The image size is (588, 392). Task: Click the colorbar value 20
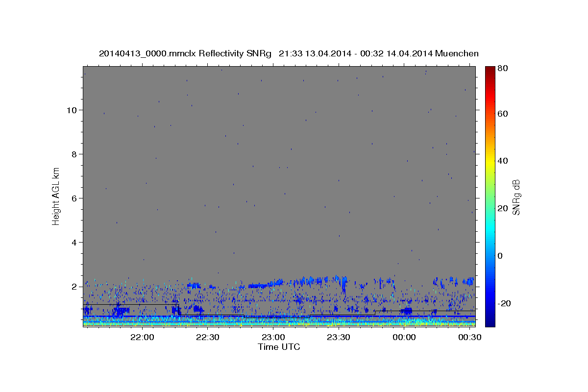coord(503,208)
